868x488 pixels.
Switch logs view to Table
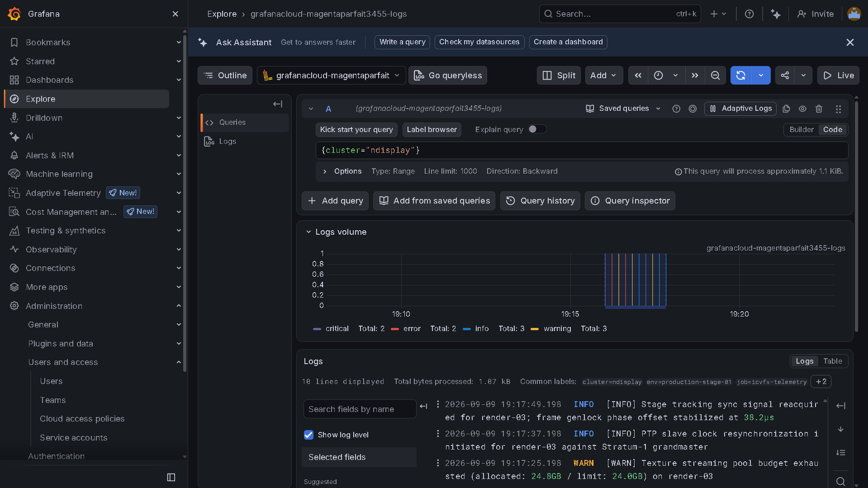tap(832, 361)
